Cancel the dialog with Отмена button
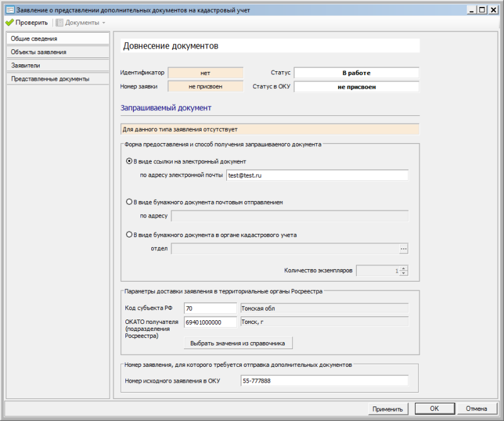 tap(476, 408)
